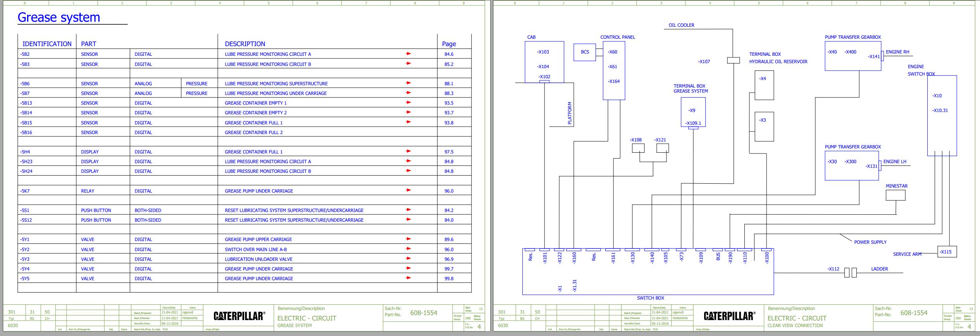Open page 88.1 reference in -5B6 row
The height and width of the screenshot is (336, 980).
449,84
